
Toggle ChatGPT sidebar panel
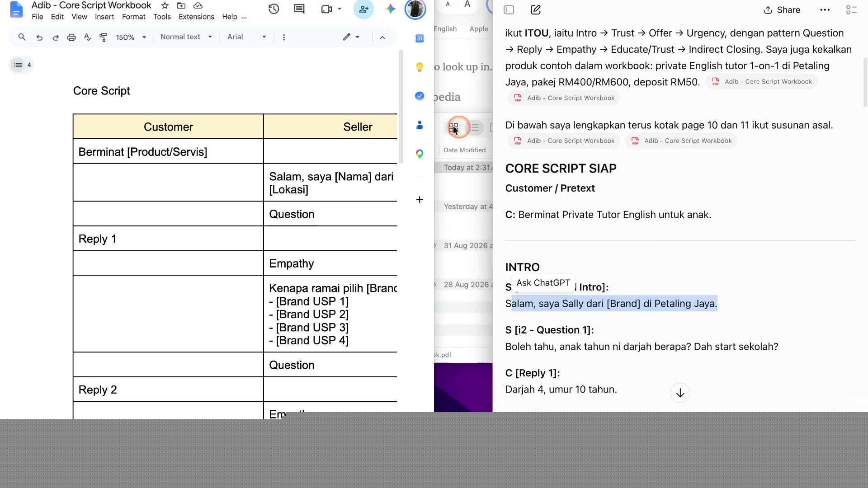pos(509,10)
